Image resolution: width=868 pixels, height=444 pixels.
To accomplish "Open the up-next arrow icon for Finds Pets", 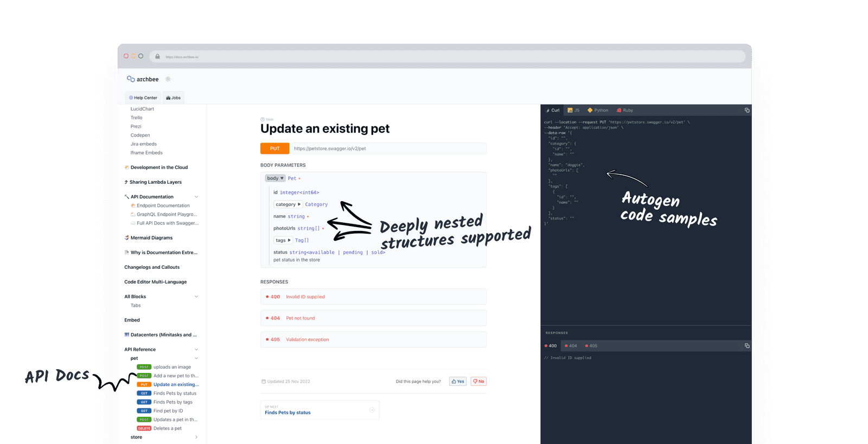I will 372,410.
